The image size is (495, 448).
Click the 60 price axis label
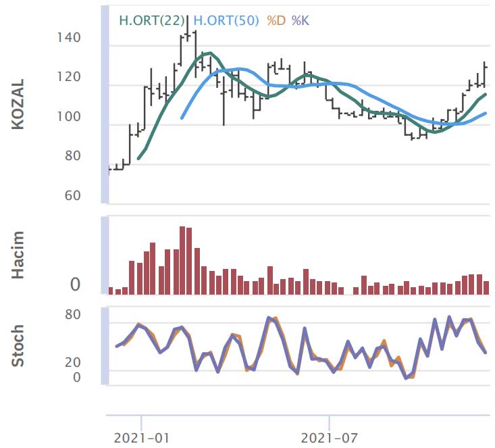[73, 195]
